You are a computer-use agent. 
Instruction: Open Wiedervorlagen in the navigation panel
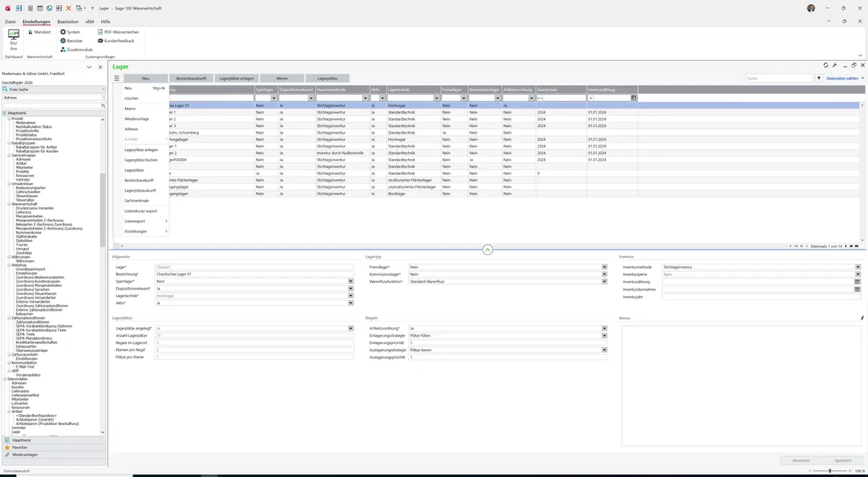[x=54, y=455]
